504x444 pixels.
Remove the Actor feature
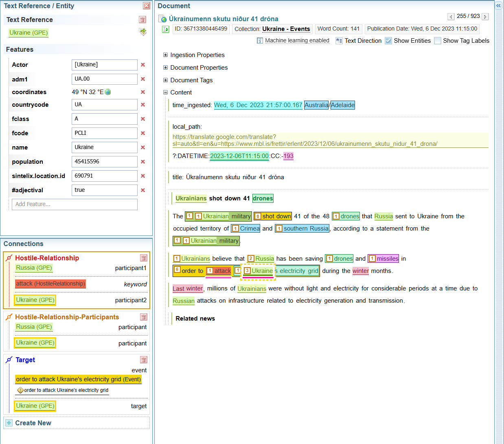click(x=143, y=65)
